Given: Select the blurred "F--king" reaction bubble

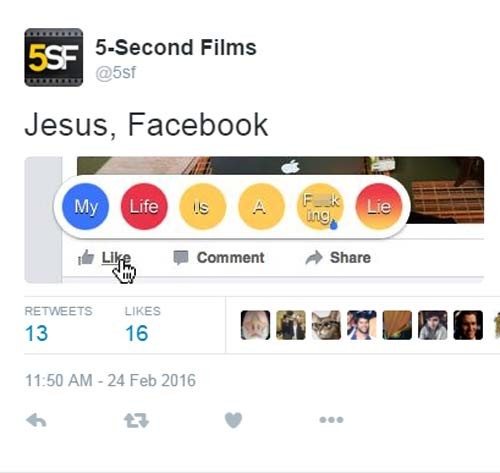Looking at the screenshot, I should [320, 206].
